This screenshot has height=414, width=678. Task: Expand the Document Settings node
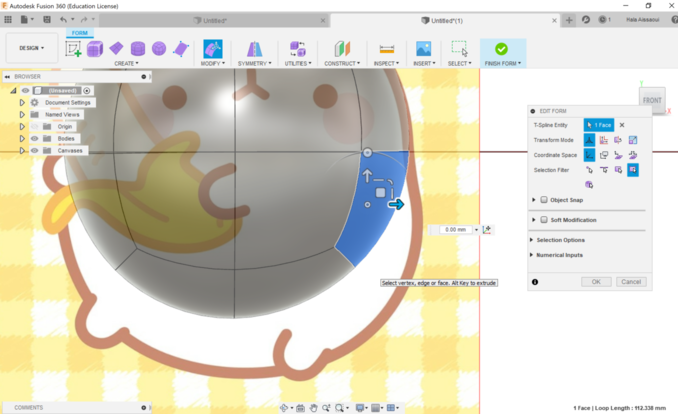(x=22, y=103)
